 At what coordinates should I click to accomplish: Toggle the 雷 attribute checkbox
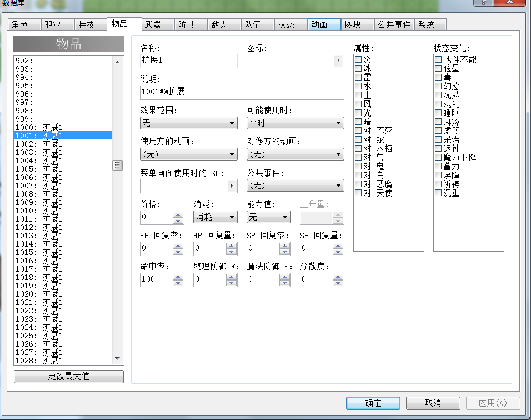pos(358,77)
